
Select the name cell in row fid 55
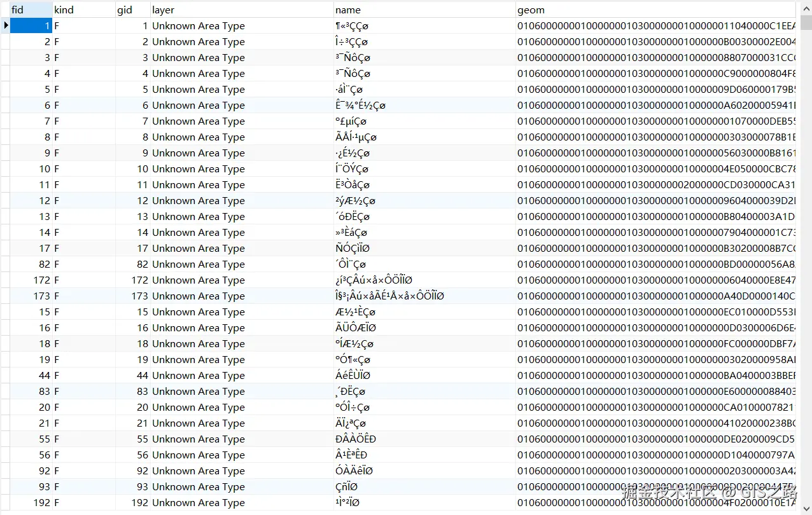[x=424, y=439]
